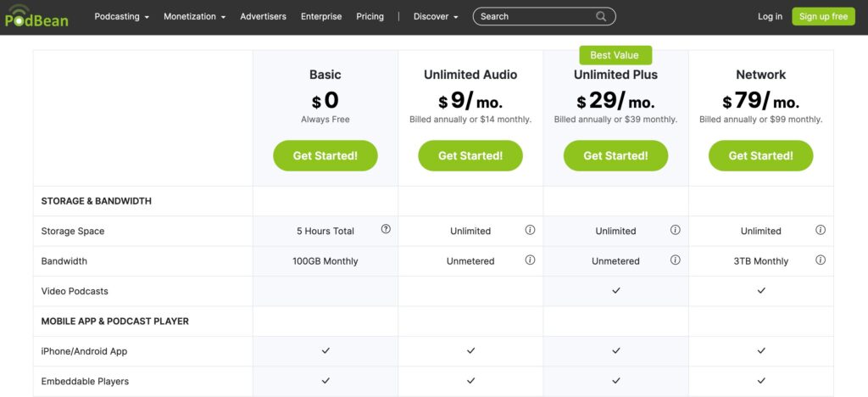Open Storage Space info icon for Unlimited Plus
Viewport: 868px width, 397px height.
tap(675, 230)
